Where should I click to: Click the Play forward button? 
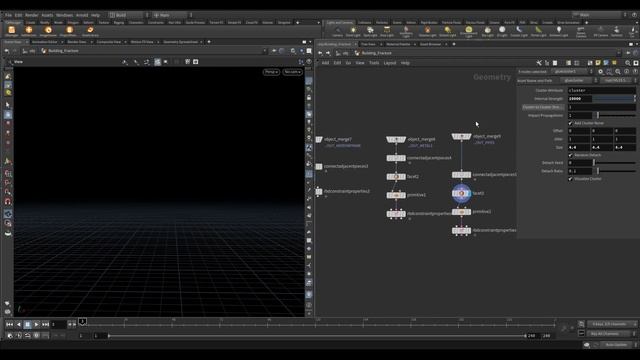click(x=36, y=324)
